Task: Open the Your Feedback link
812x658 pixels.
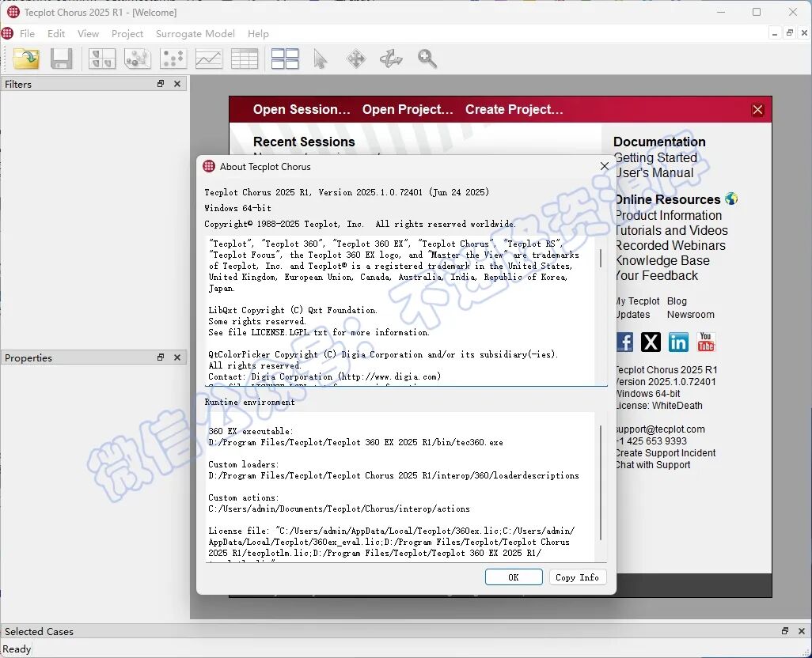Action: tap(657, 275)
